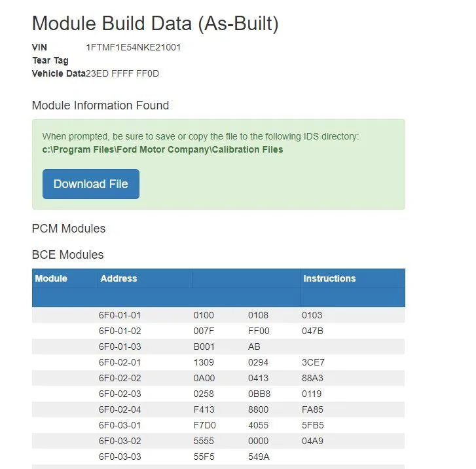This screenshot has width=476, height=469.
Task: Click the 0BB8 value cell
Action: 259,394
